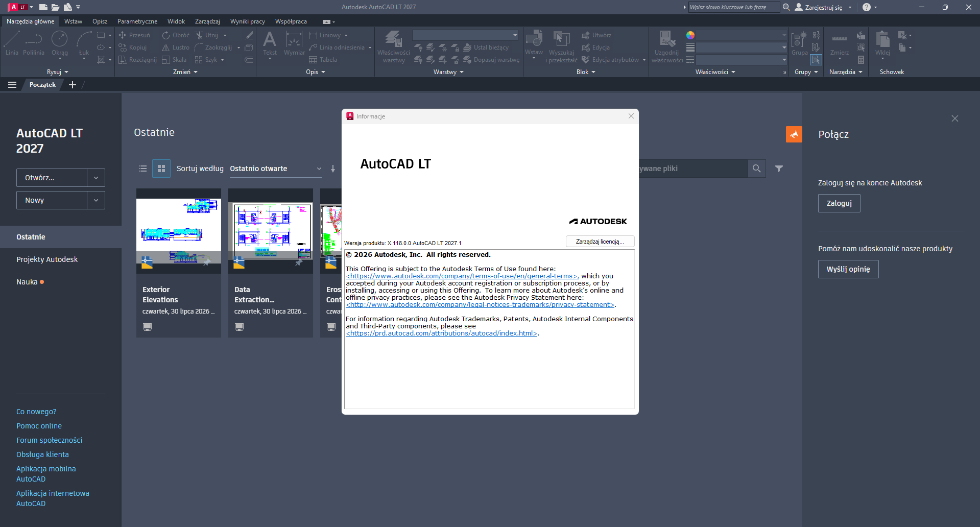Select the Lustro mirror tool

point(176,47)
